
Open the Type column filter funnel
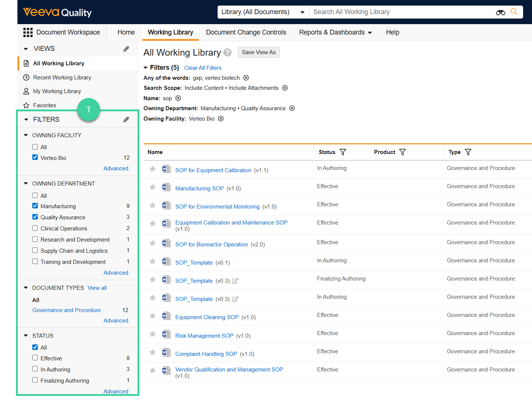pos(468,152)
